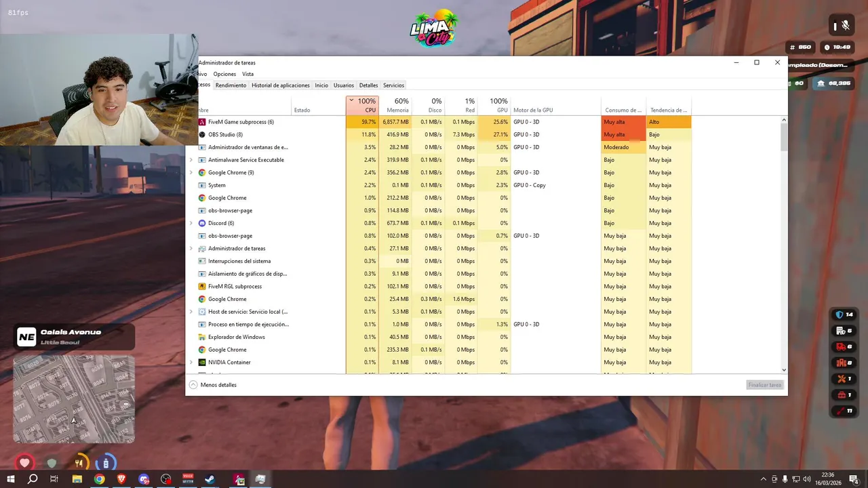Click the Moderado power usage cell
This screenshot has height=488, width=868.
coord(623,147)
